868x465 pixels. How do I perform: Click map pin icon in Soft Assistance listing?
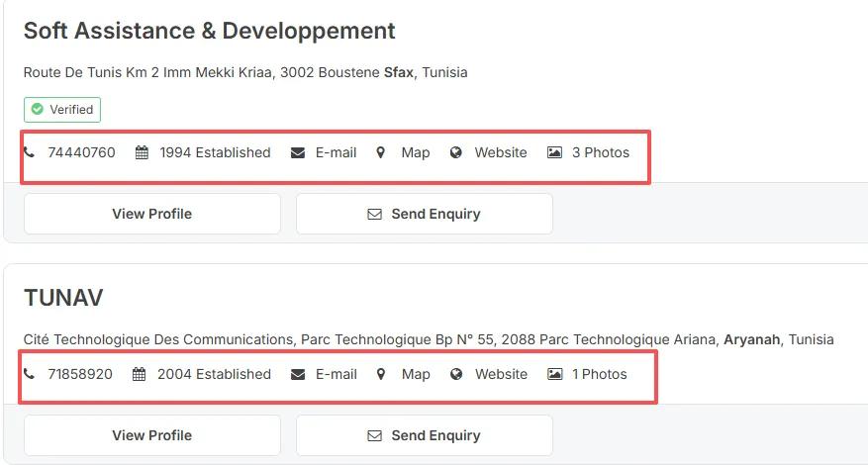click(380, 152)
